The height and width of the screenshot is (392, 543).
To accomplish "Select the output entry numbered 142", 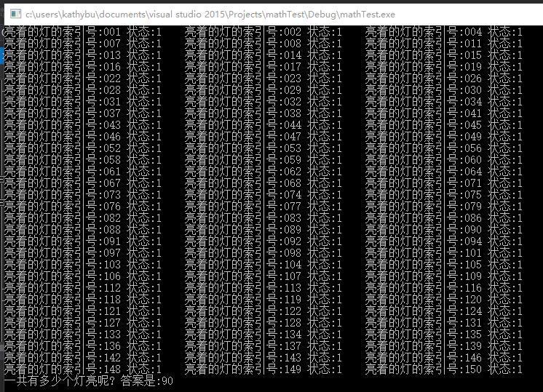I will click(83, 357).
